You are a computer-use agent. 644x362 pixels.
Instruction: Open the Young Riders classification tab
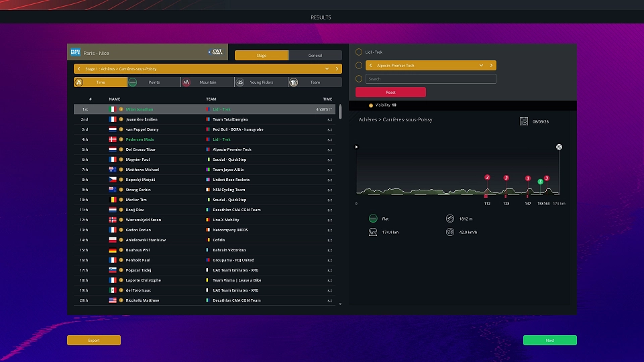(x=261, y=82)
